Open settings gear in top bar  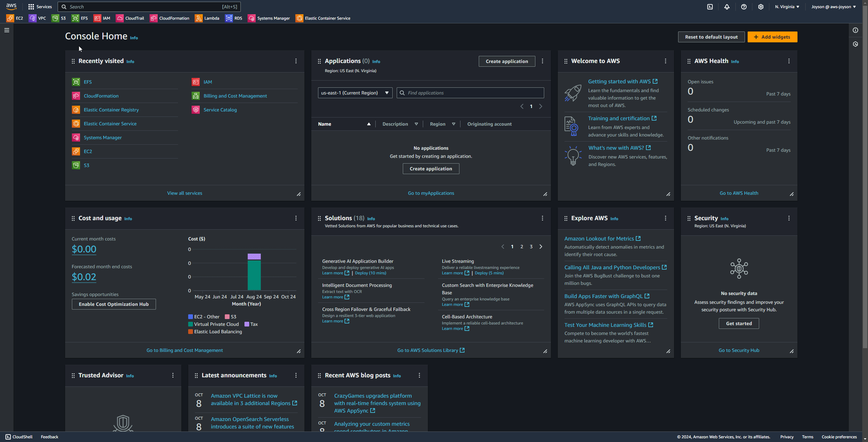point(761,7)
